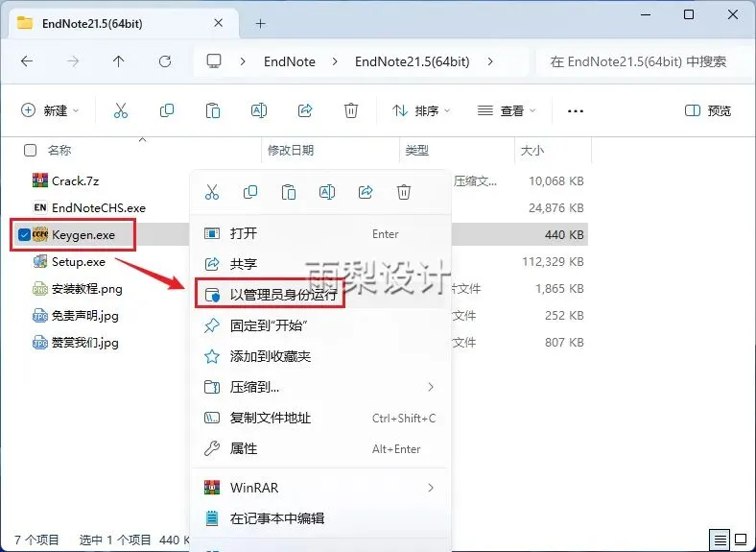Open the 新建 dropdown

click(x=50, y=111)
